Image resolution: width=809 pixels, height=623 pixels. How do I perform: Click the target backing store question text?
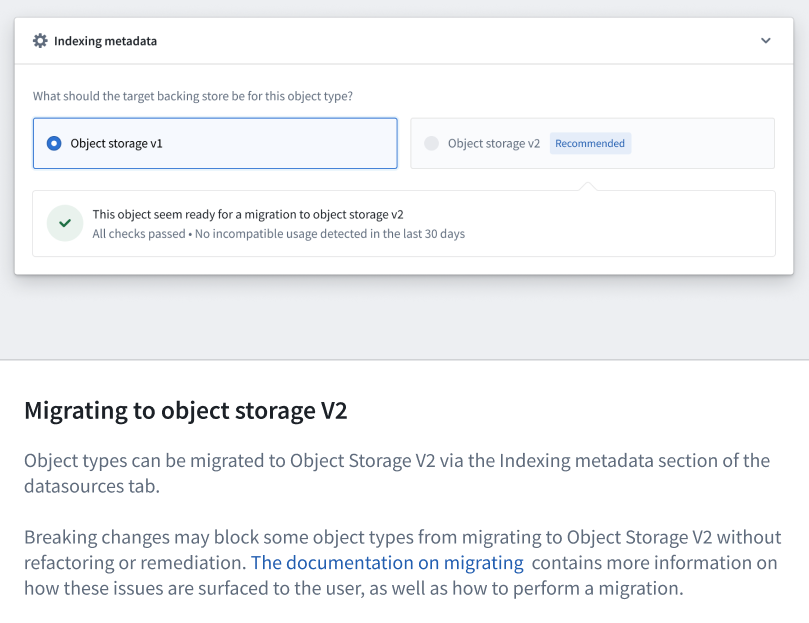[x=193, y=96]
